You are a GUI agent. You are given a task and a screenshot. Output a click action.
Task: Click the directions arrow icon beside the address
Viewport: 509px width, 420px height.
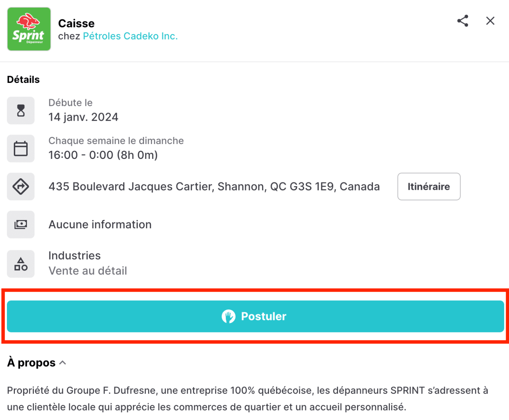click(x=21, y=187)
